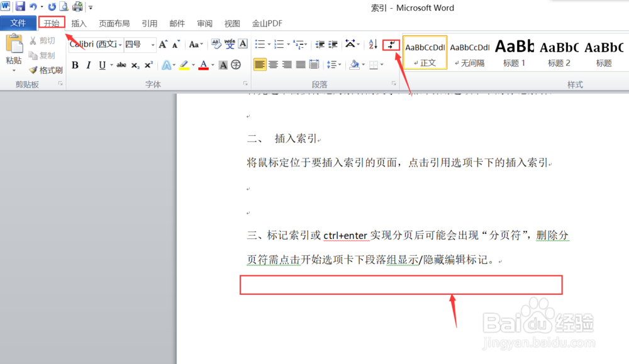This screenshot has width=629, height=364.
Task: Center the paragraph text
Action: coord(273,64)
